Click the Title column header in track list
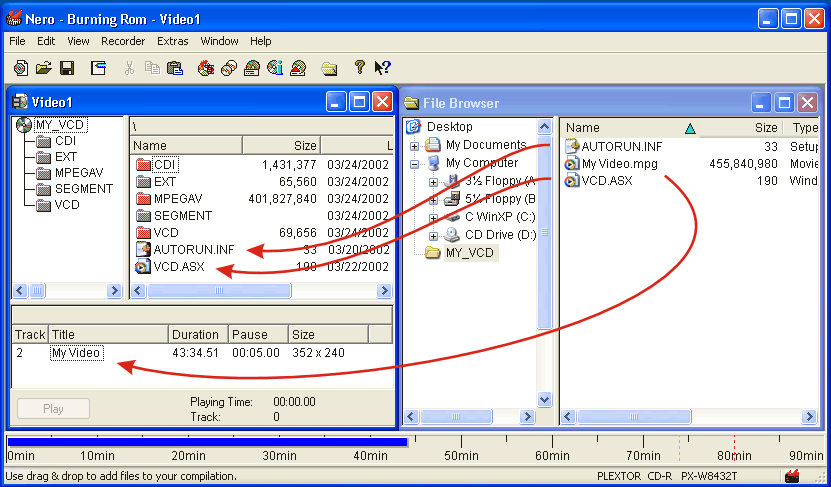The image size is (831, 487). pos(109,334)
